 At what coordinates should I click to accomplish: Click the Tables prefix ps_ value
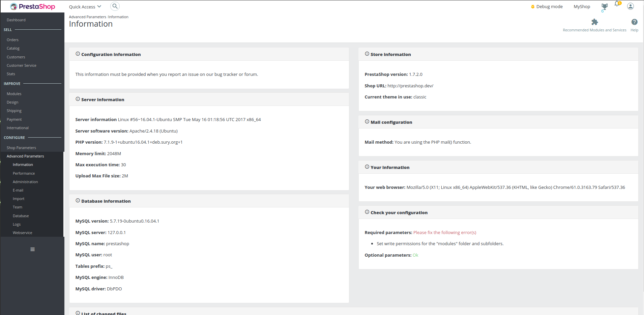[109, 266]
